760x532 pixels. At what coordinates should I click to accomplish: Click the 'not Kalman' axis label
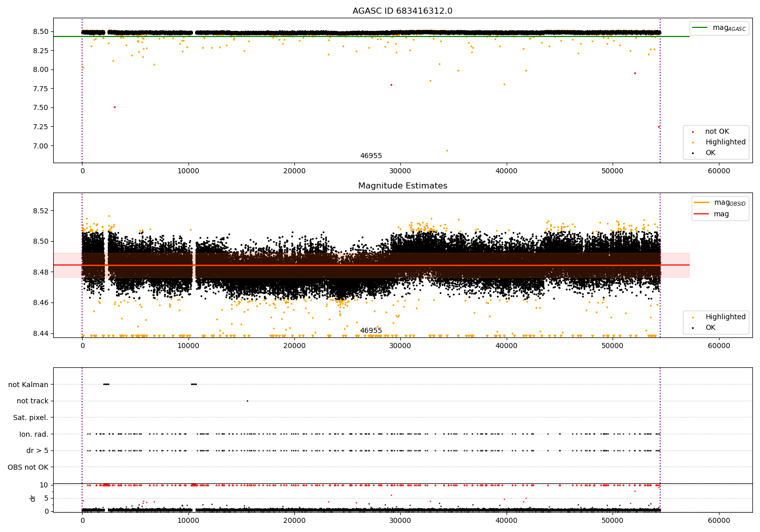[x=28, y=385]
